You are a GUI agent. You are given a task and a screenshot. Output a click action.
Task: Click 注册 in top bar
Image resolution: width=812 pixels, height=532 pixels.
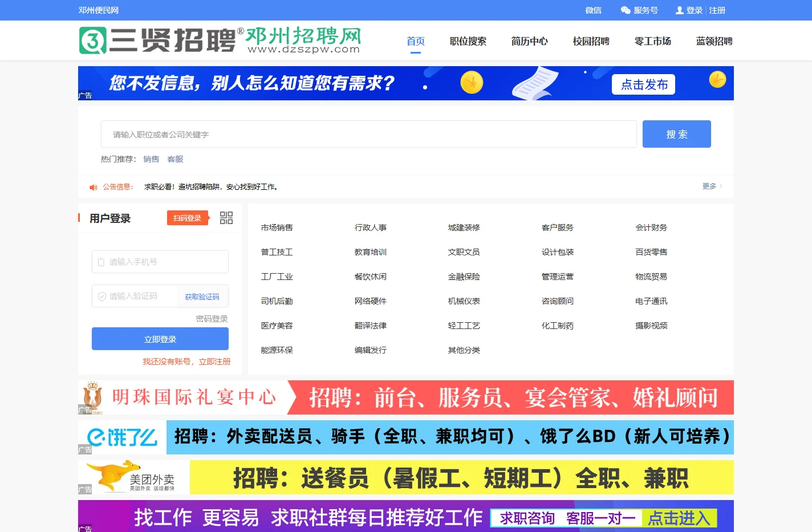[717, 10]
